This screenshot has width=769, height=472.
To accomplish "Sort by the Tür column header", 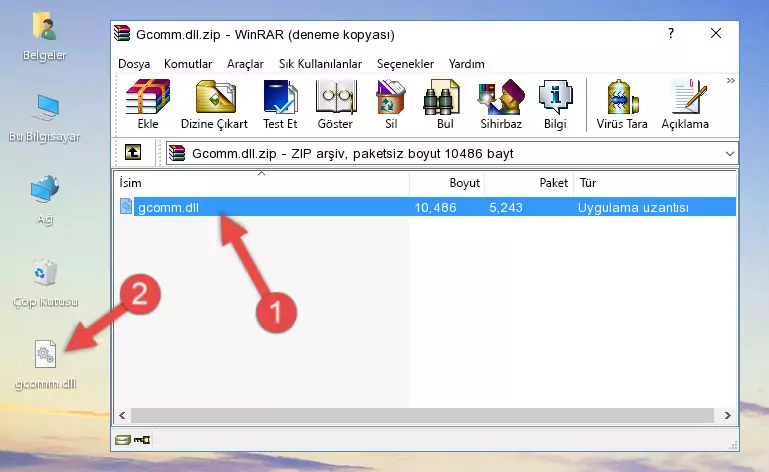I will coord(655,183).
